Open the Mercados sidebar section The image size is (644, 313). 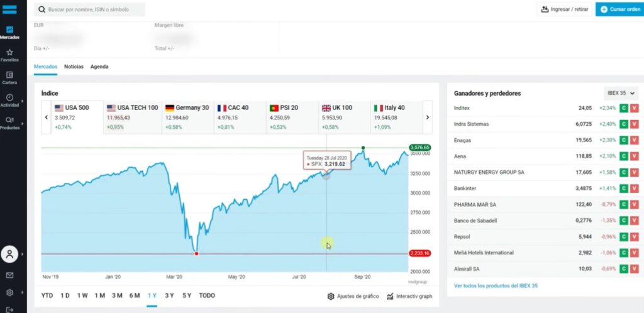point(9,32)
